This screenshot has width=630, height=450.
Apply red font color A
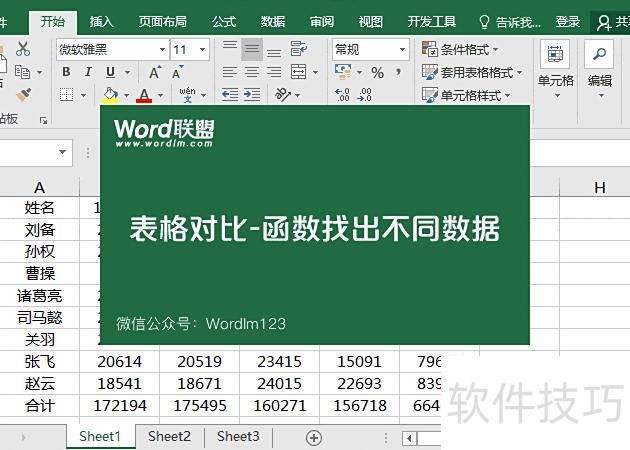point(144,95)
